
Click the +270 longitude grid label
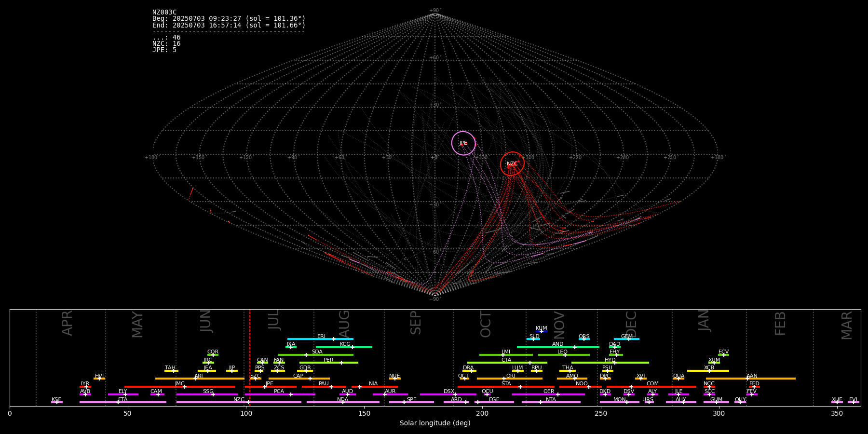click(575, 158)
